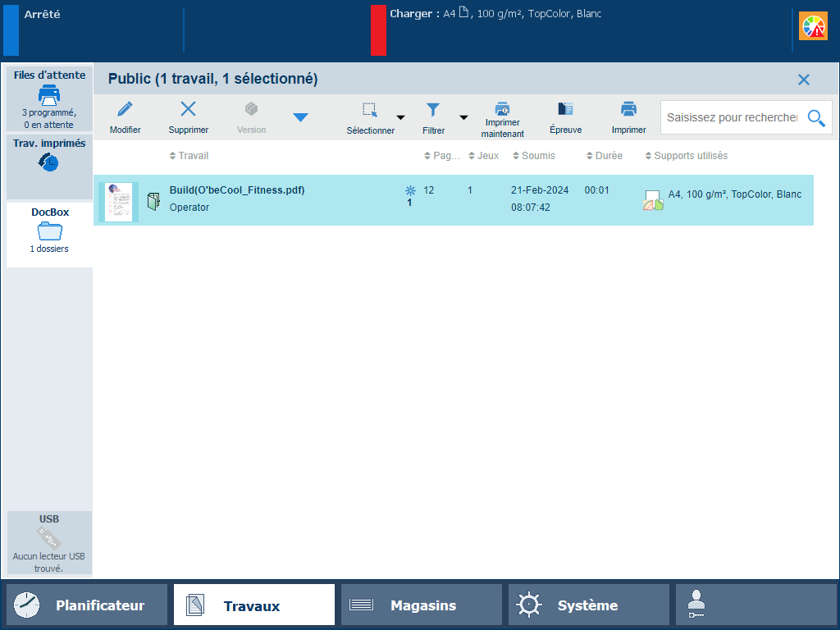The image size is (840, 630).
Task: Open DocBox folder icon
Action: (49, 231)
